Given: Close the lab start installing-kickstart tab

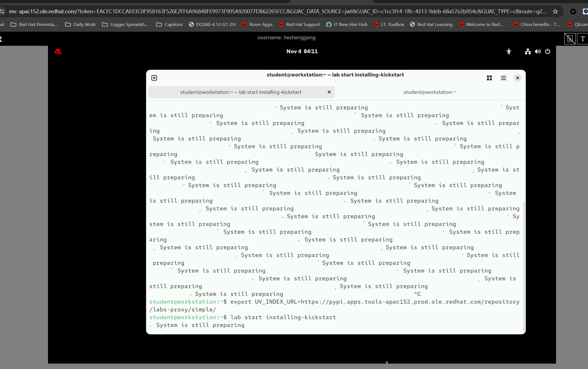Looking at the screenshot, I should [329, 92].
